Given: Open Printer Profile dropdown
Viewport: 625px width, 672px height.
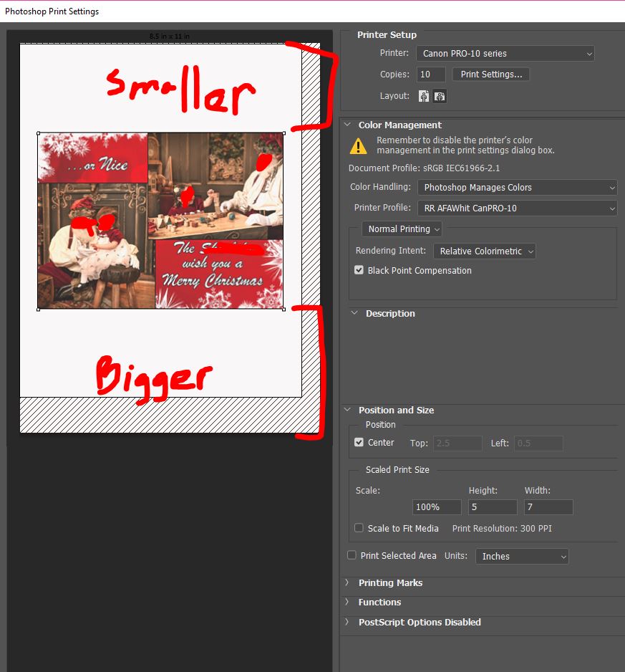Looking at the screenshot, I should 517,208.
